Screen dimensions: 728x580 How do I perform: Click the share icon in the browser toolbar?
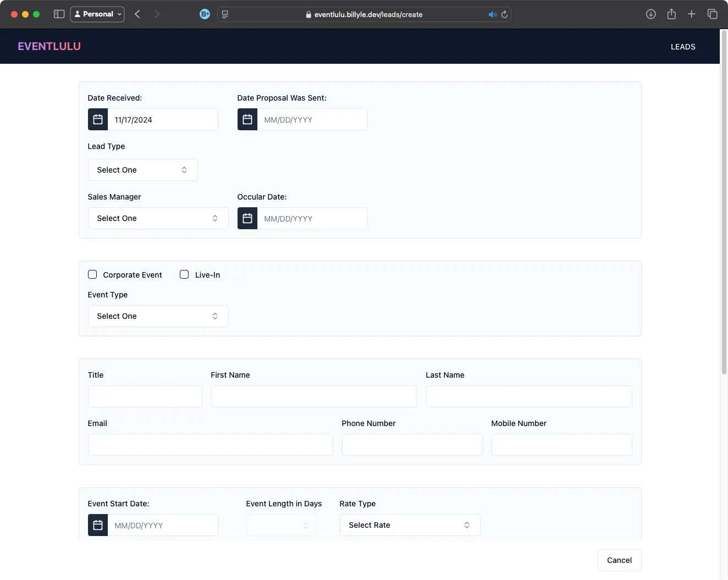[x=671, y=14]
